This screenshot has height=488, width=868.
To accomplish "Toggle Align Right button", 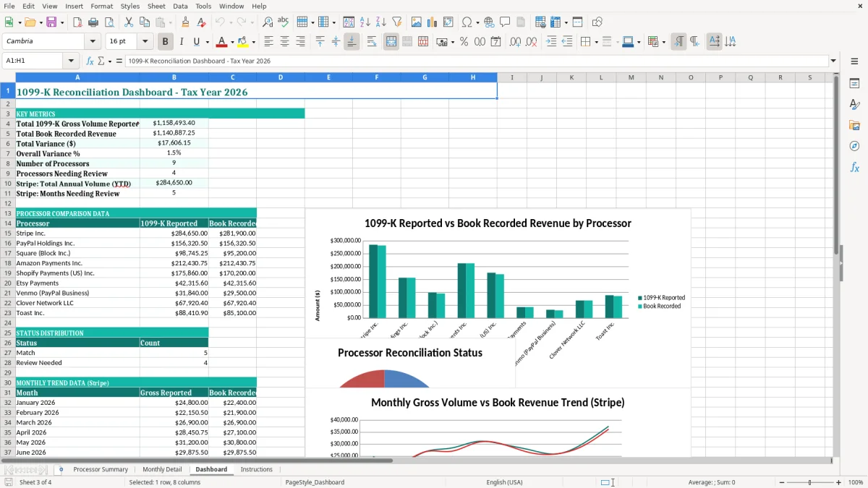I will click(x=300, y=42).
